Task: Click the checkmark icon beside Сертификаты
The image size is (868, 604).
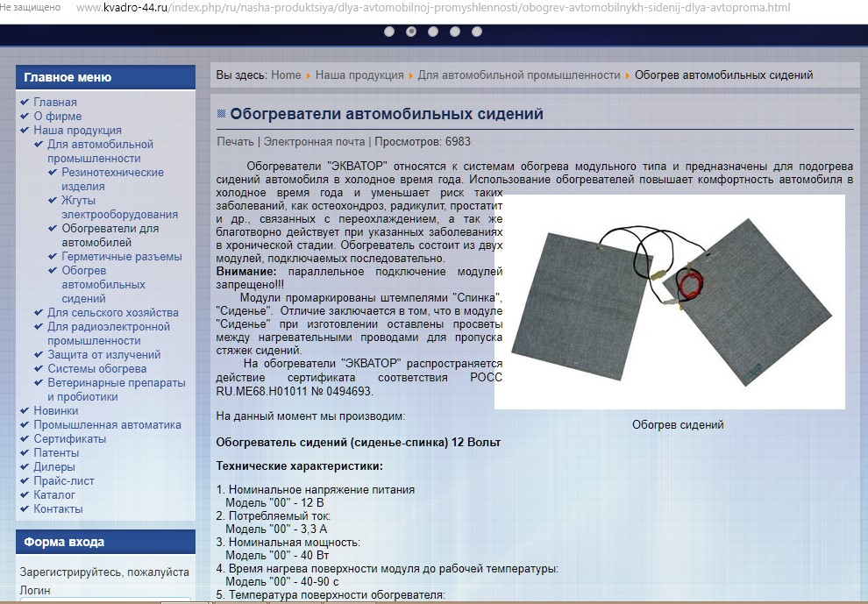Action: click(25, 438)
